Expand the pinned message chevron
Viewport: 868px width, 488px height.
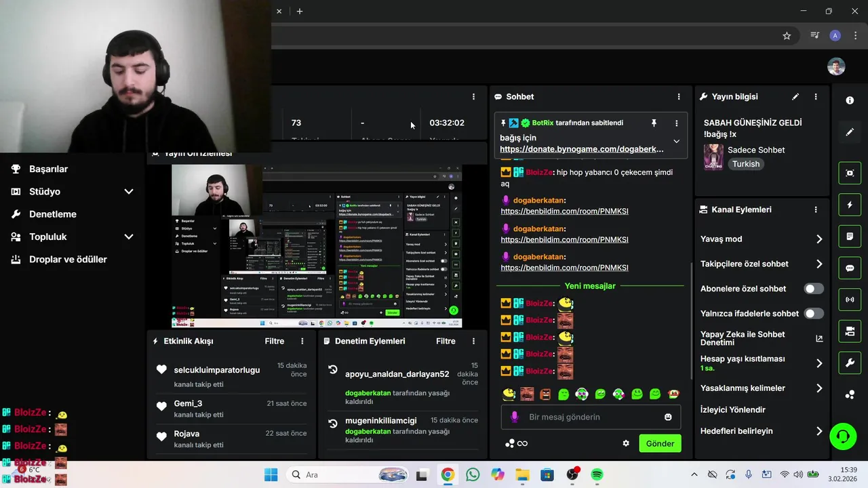(x=676, y=142)
